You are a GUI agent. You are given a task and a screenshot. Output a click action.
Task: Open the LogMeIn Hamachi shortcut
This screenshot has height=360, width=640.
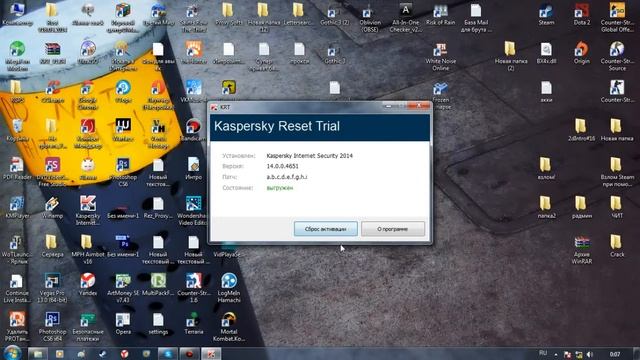(229, 288)
